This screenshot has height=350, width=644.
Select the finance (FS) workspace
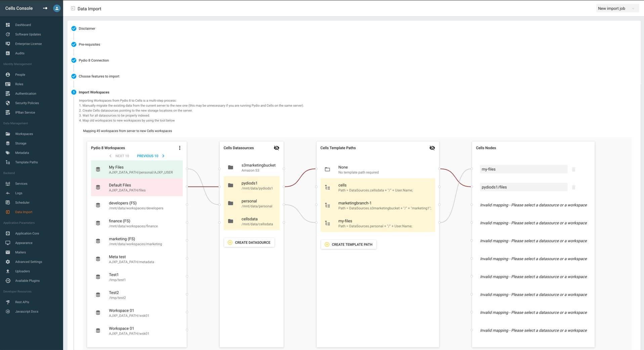[x=137, y=223]
